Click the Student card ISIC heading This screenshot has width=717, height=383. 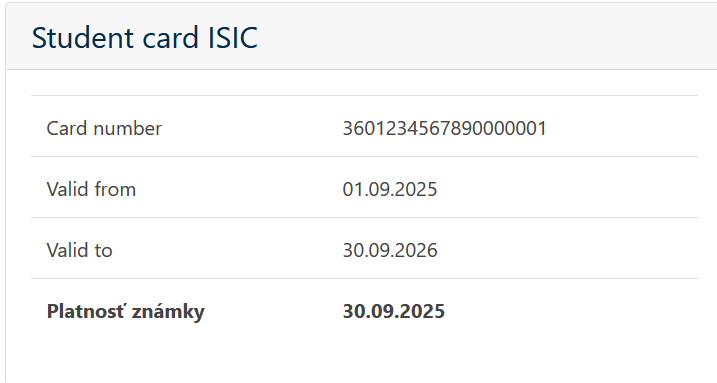point(144,37)
